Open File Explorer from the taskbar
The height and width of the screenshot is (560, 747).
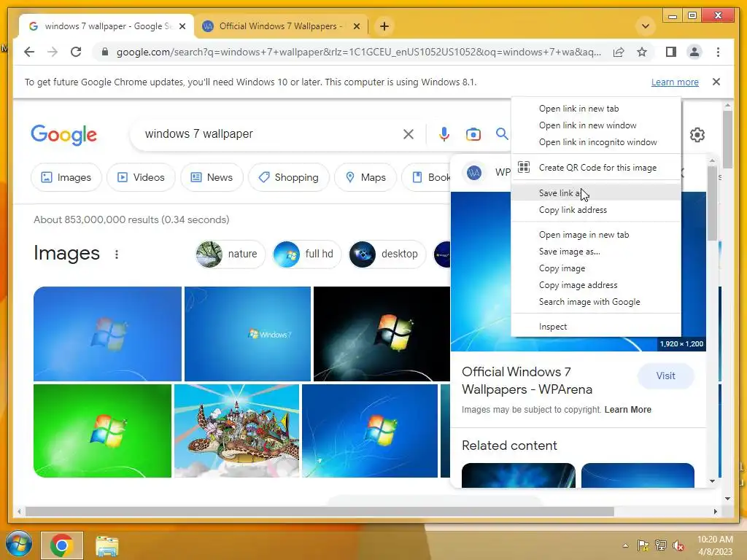107,545
